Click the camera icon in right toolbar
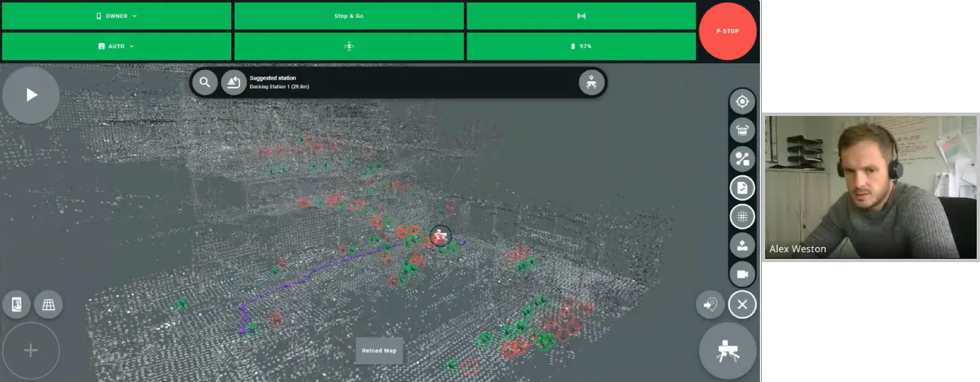Image resolution: width=980 pixels, height=382 pixels. click(742, 274)
